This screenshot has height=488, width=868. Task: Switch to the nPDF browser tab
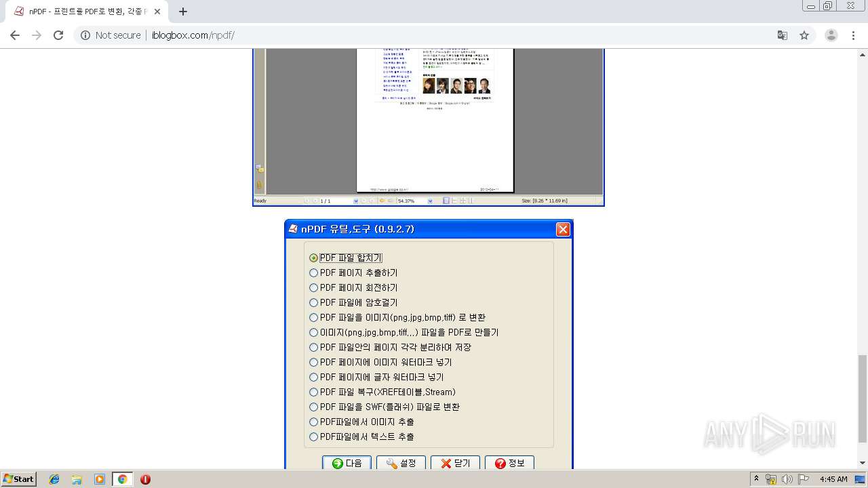(87, 12)
